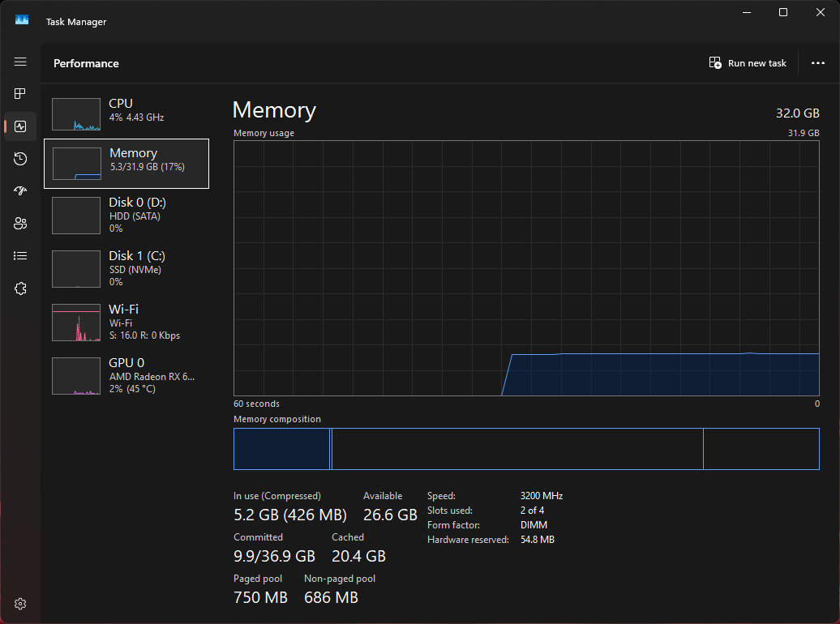Screen dimensions: 840x624
Task: Click the Memory composition bar
Action: [526, 449]
